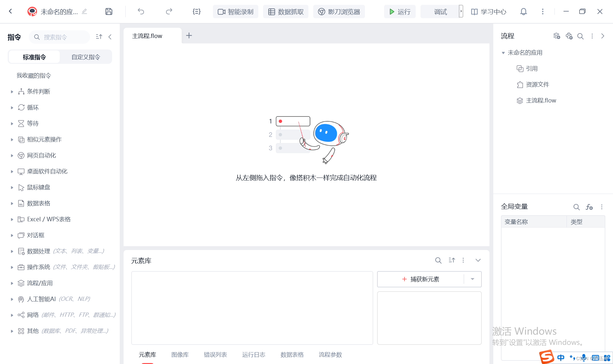
Task: Click the undo arrow icon
Action: coord(141,12)
